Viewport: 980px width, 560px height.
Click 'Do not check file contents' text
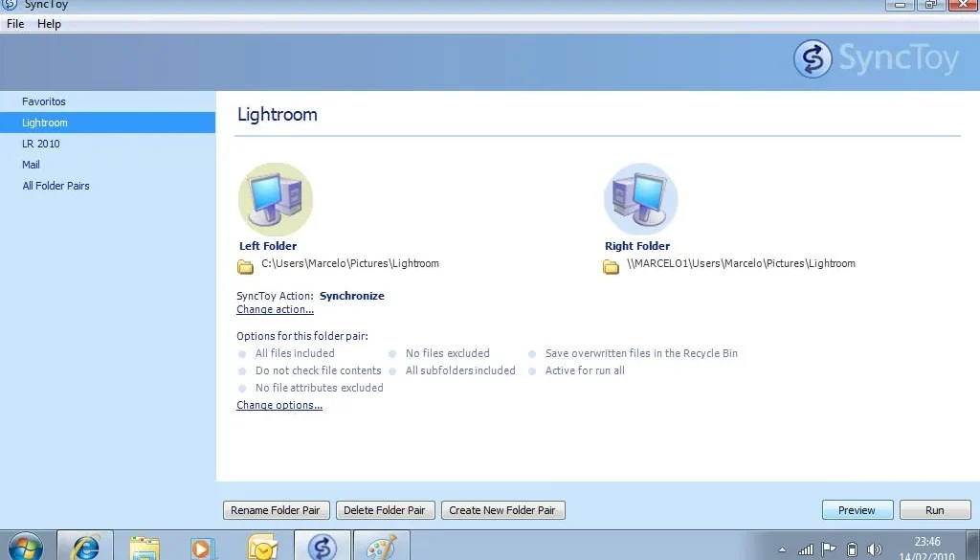click(318, 370)
